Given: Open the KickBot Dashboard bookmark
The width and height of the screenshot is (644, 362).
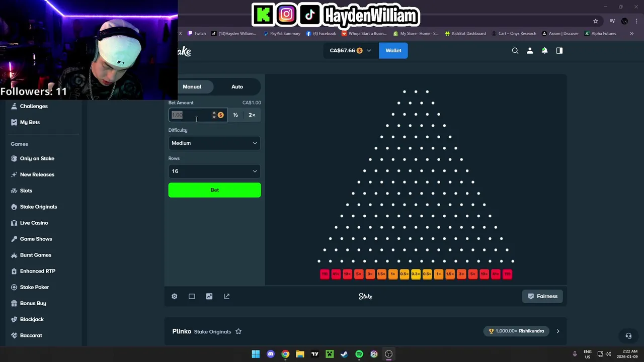Looking at the screenshot, I should click(x=465, y=34).
